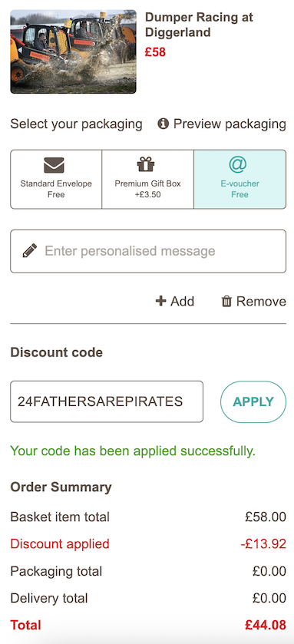This screenshot has height=644, width=294.
Task: Click the trash bin icon to remove item
Action: point(226,302)
